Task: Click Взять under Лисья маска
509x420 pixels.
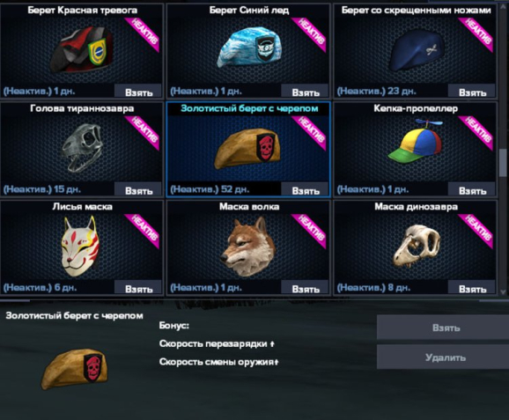Action: pos(138,288)
